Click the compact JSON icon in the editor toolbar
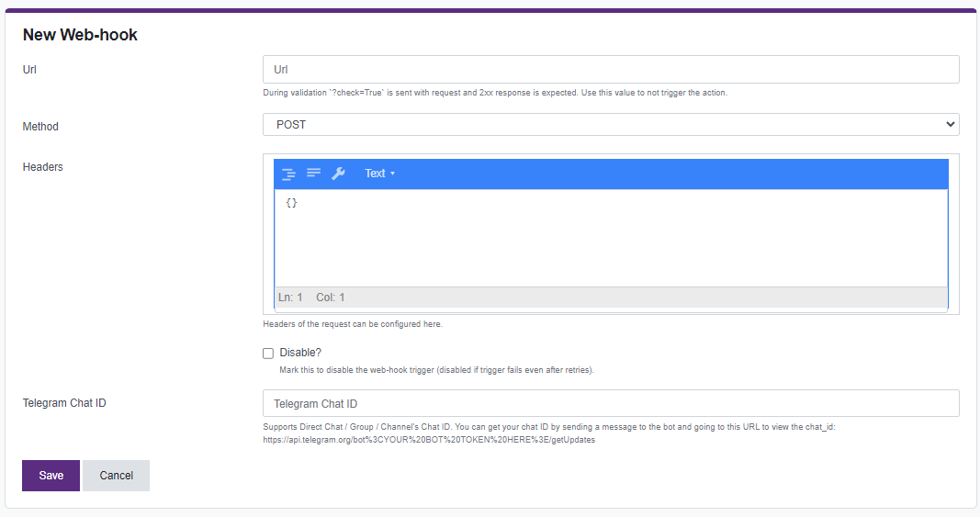980x517 pixels. tap(313, 174)
